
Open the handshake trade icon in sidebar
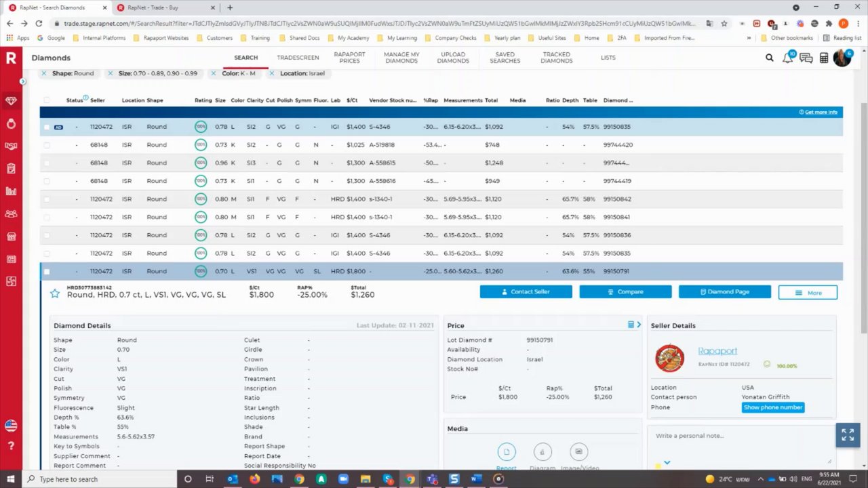(x=11, y=146)
